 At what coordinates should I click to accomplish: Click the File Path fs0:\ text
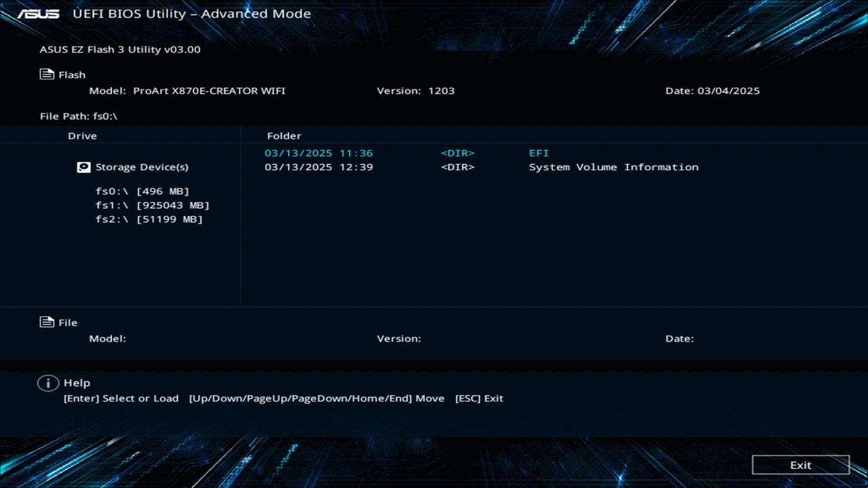(79, 116)
